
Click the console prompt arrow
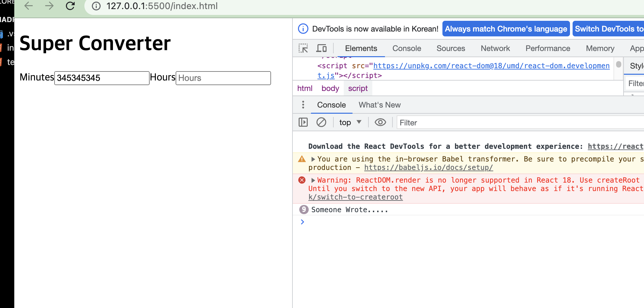click(303, 222)
